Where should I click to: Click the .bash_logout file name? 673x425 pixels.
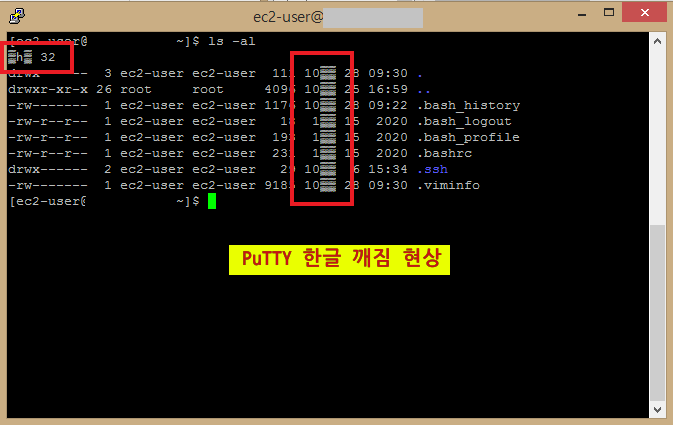click(x=465, y=121)
